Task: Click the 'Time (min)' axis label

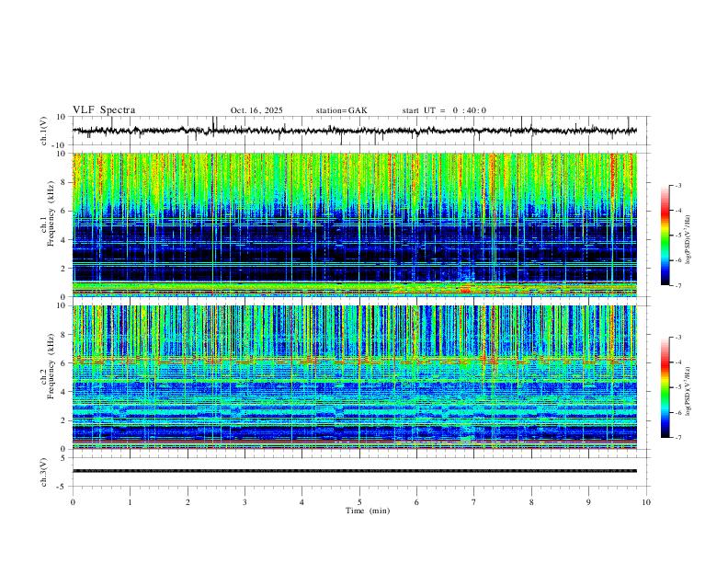Action: (x=368, y=511)
